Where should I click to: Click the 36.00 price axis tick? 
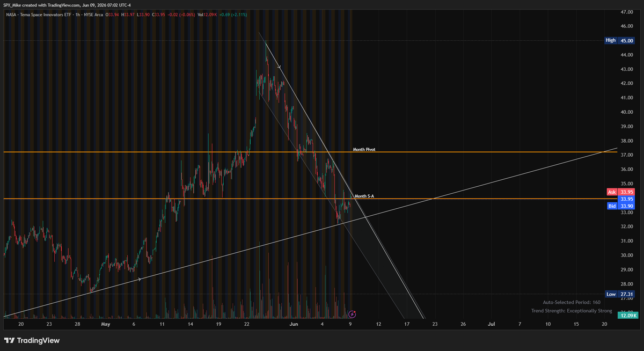click(x=627, y=170)
